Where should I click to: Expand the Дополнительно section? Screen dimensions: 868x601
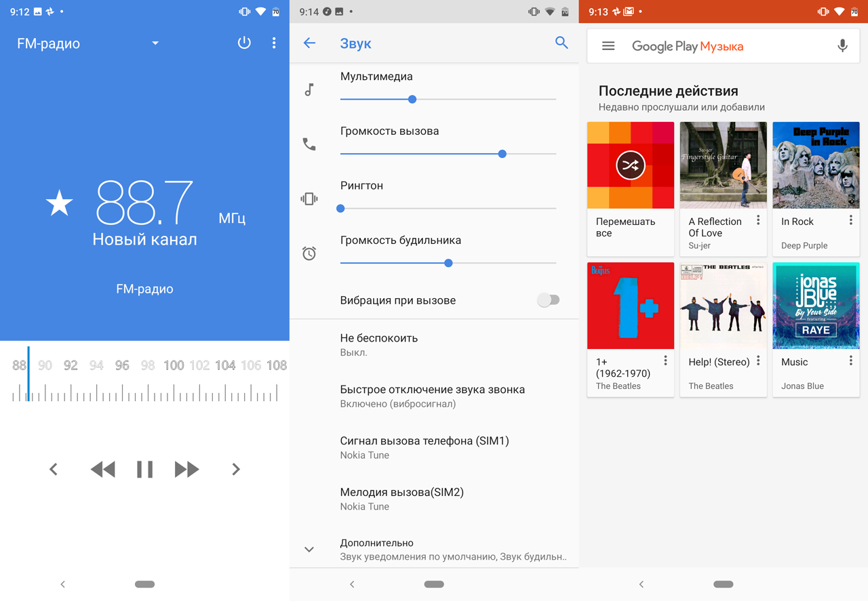pyautogui.click(x=434, y=550)
